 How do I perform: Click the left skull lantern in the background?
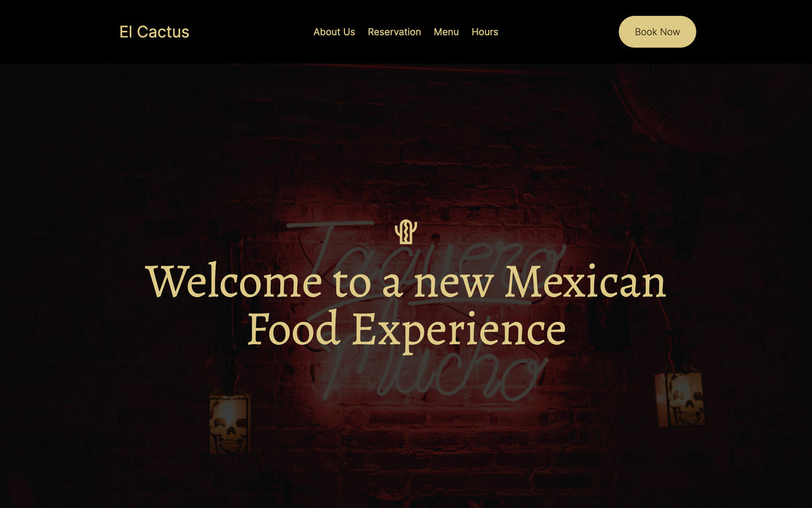coord(229,422)
